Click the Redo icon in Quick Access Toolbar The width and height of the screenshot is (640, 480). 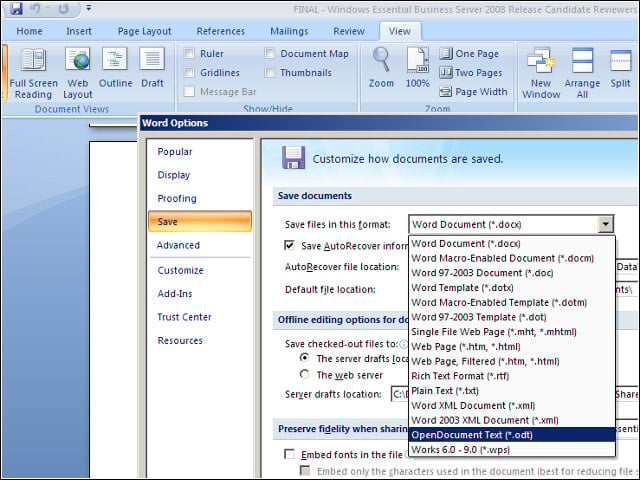pos(63,8)
